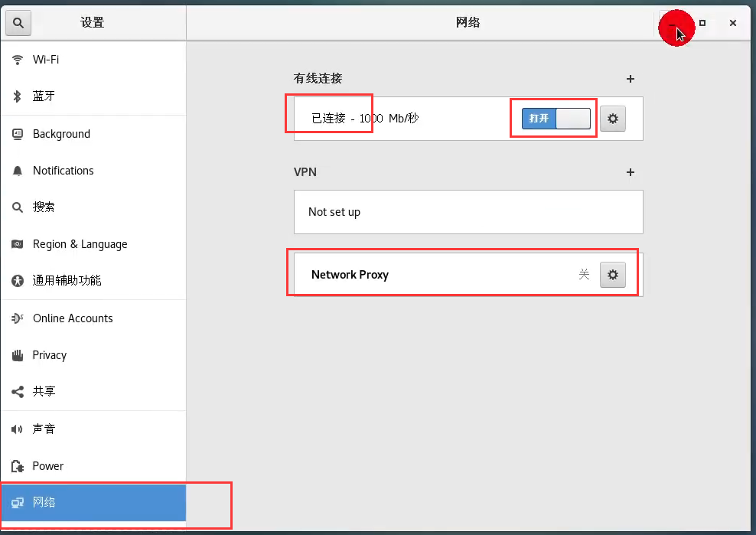
Task: Select the Notifications bell icon
Action: 18,171
